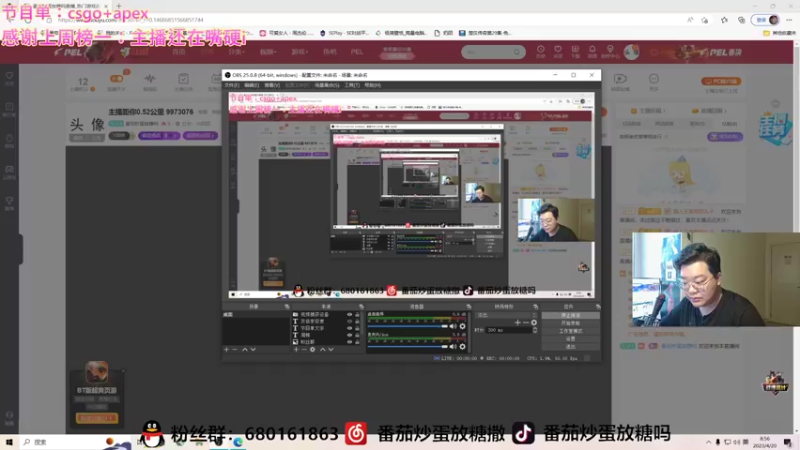This screenshot has height=450, width=800.
Task: Add a new source in OBS Sources panel
Action: tap(296, 349)
